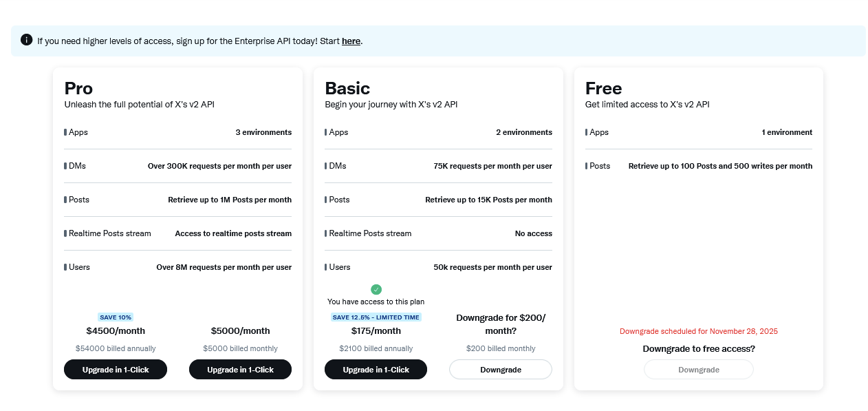
Task: Click the info icon in the banner
Action: 26,40
